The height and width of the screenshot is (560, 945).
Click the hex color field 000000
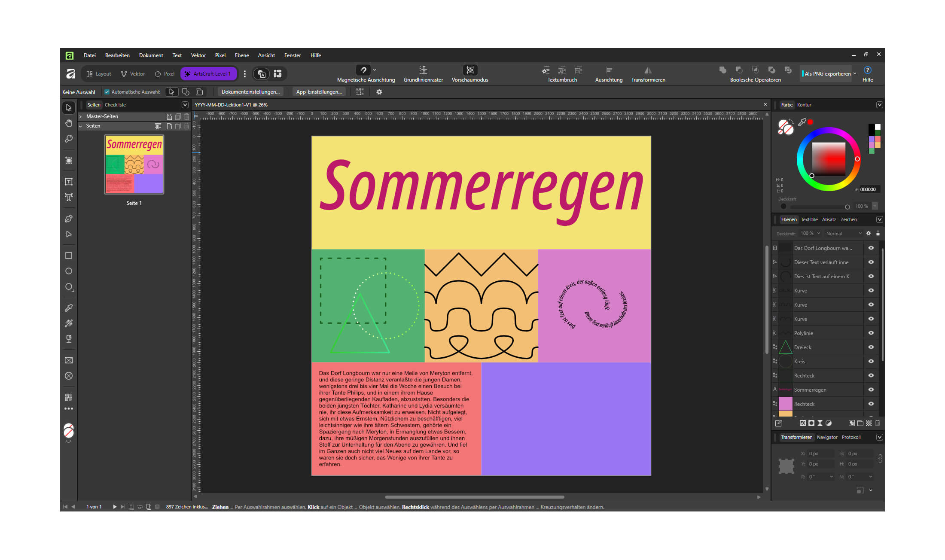point(869,189)
